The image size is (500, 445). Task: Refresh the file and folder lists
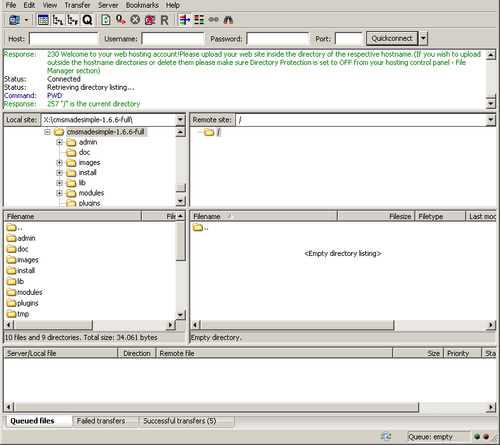pyautogui.click(x=106, y=20)
